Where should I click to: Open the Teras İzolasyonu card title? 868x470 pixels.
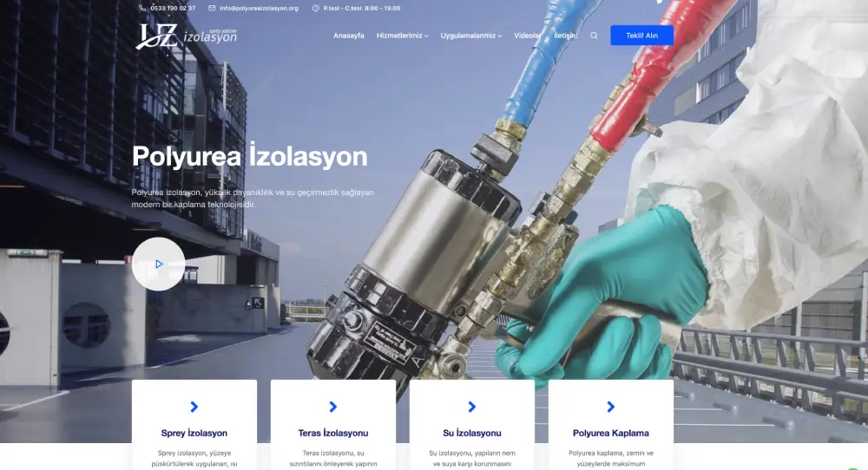click(x=332, y=433)
